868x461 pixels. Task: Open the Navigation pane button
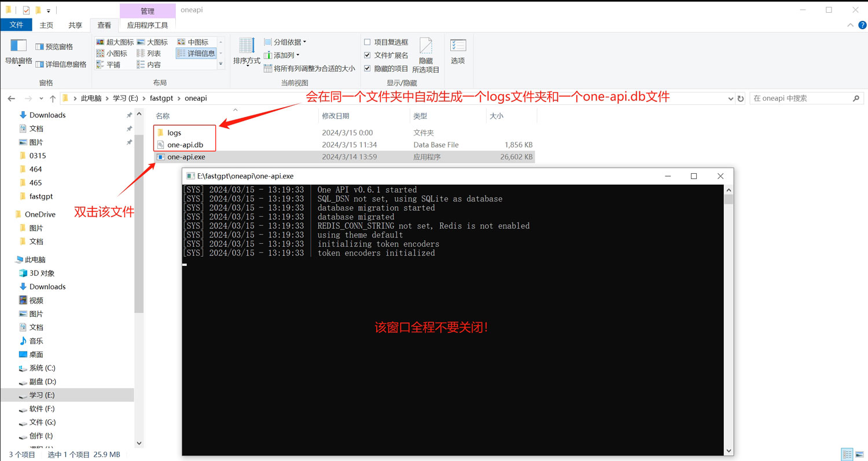(19, 52)
